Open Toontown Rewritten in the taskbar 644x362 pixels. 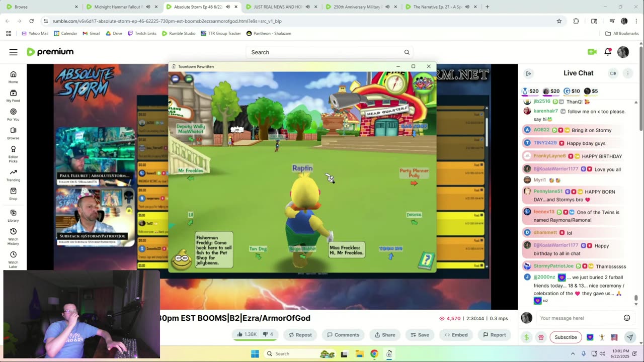(x=389, y=353)
